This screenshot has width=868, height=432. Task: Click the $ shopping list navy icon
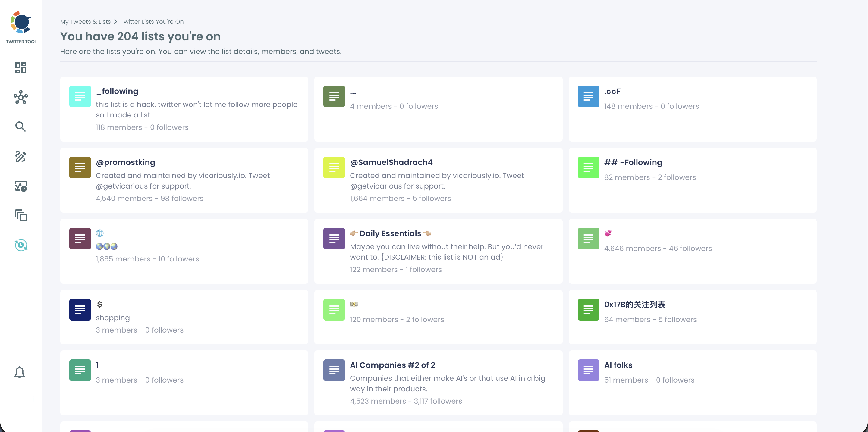click(x=80, y=309)
